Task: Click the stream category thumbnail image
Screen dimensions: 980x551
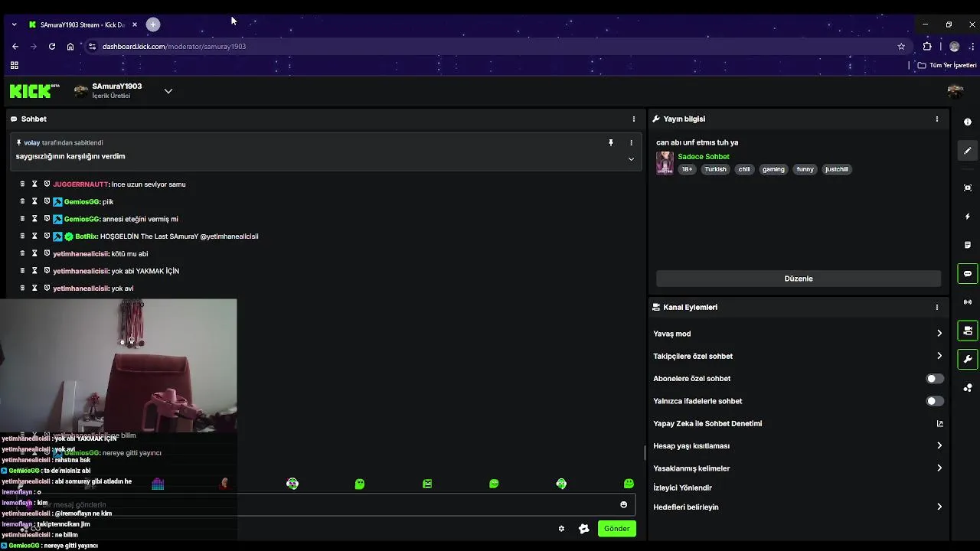Action: click(665, 162)
